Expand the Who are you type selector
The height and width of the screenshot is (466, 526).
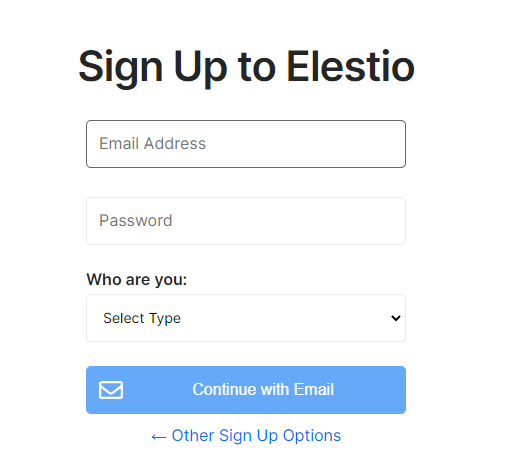[246, 318]
